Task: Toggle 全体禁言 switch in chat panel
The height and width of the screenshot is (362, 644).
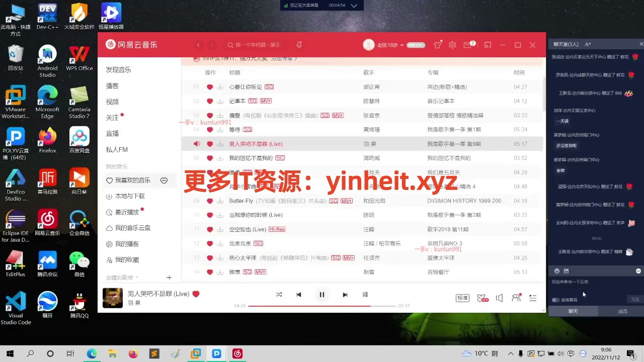Action: pyautogui.click(x=555, y=300)
